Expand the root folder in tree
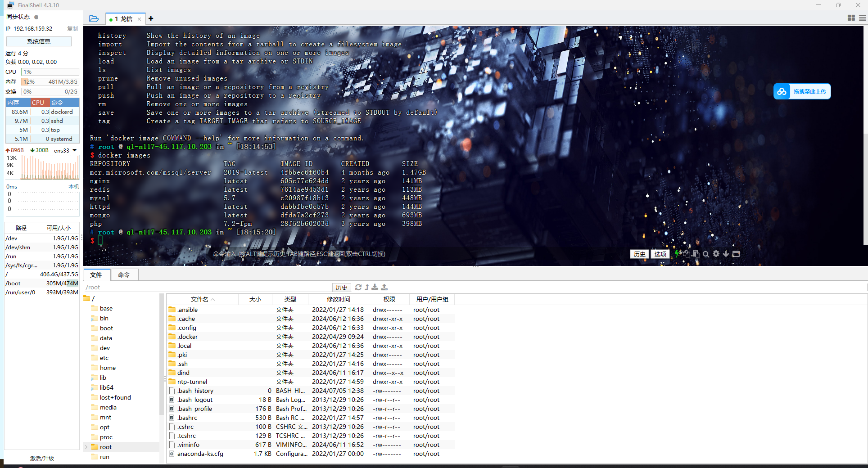The image size is (868, 468). pos(86,447)
